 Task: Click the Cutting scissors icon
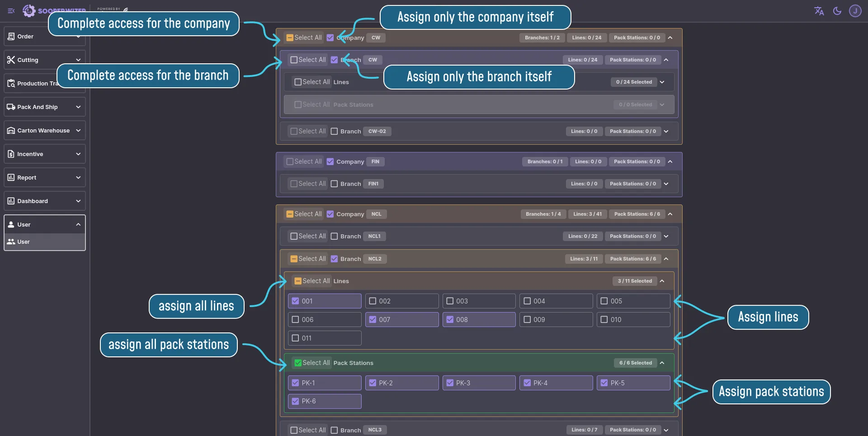tap(11, 60)
